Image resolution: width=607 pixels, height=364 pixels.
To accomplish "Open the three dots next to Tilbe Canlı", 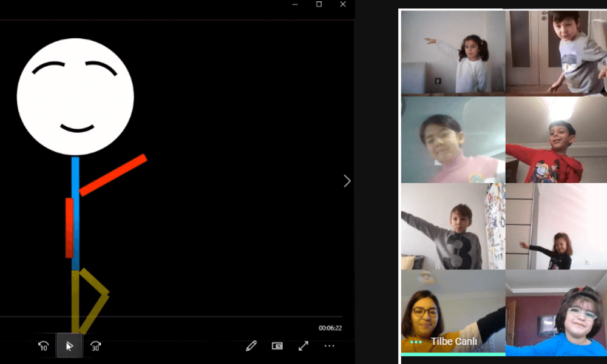I will click(x=416, y=342).
